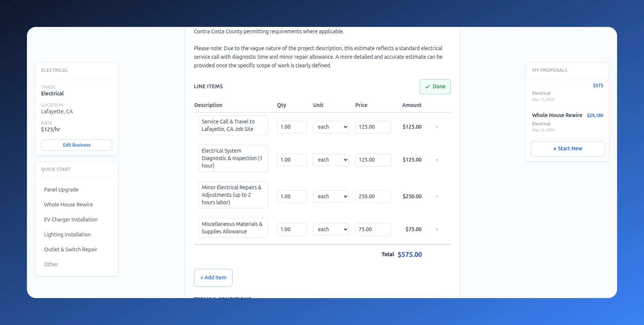Delete the Minor Electrical Repairs line item
Screen dimensions: 644x325
[x=437, y=197]
